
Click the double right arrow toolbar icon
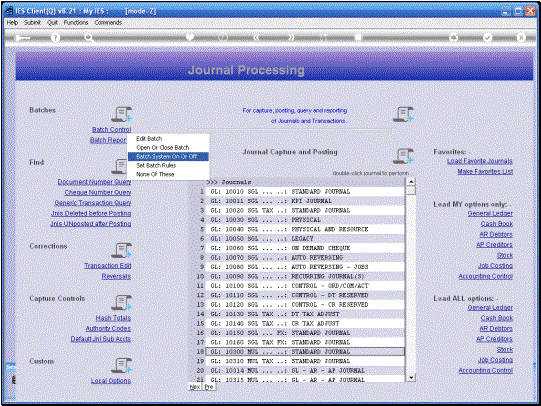click(x=291, y=37)
